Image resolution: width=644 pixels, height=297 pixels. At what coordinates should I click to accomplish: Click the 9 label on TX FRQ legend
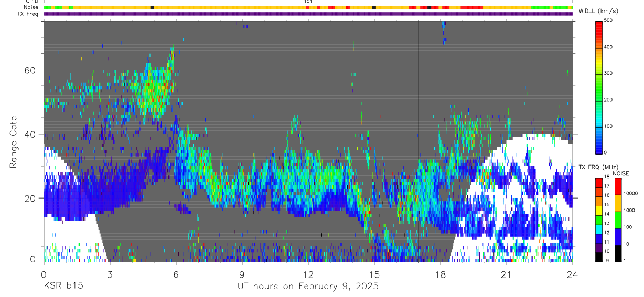click(607, 260)
